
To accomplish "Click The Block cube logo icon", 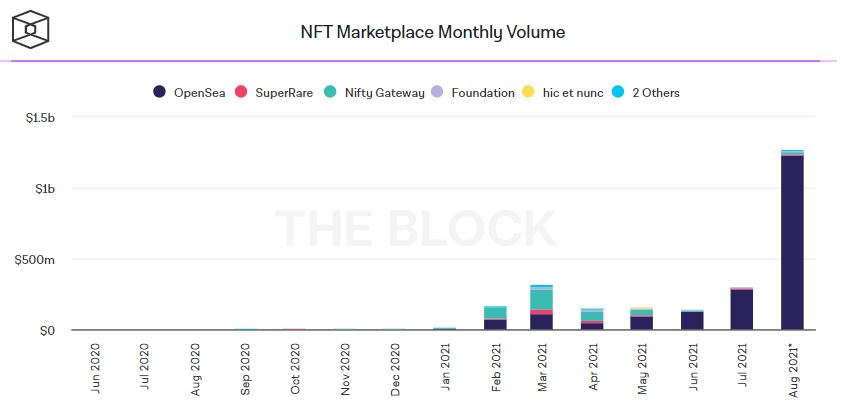I will click(31, 29).
